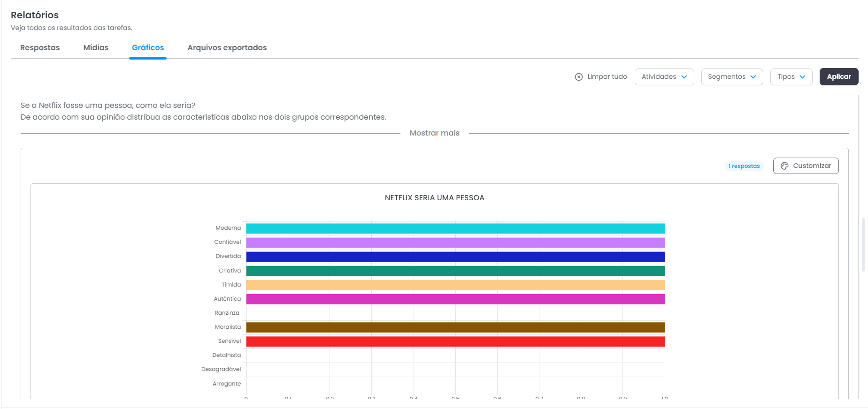Viewport: 868px width, 409px height.
Task: Click the palette icon in Customizar button
Action: tap(784, 166)
